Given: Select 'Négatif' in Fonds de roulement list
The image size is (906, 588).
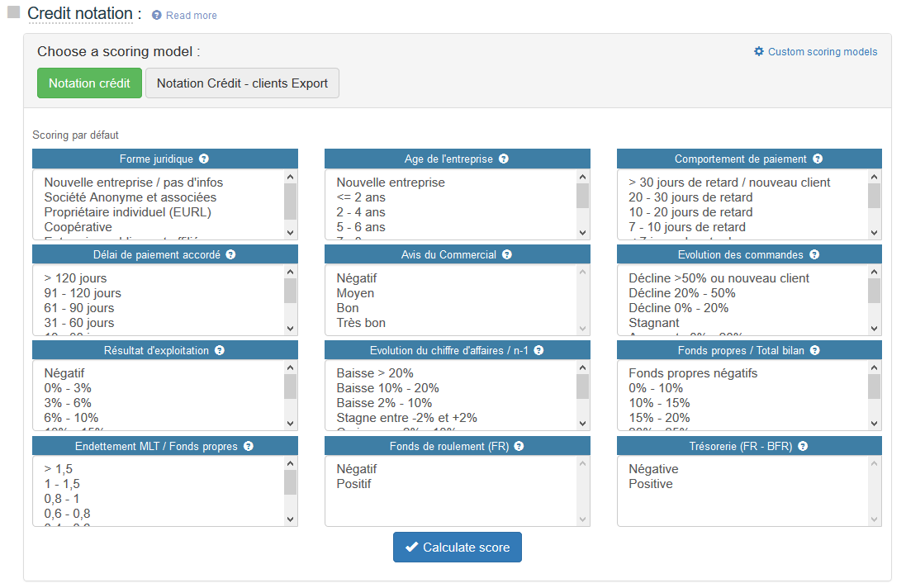Looking at the screenshot, I should click(x=356, y=469).
